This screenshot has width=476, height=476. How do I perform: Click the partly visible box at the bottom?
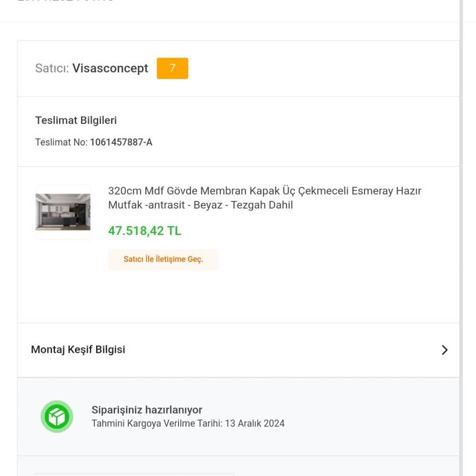(x=134, y=474)
